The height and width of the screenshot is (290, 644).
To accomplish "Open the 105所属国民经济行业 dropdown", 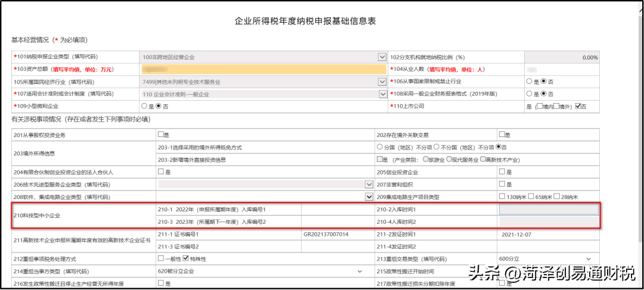I will [x=382, y=82].
